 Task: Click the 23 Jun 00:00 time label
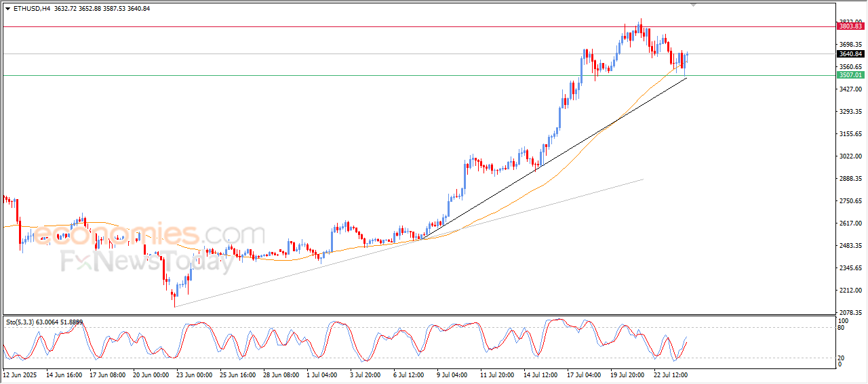point(194,374)
